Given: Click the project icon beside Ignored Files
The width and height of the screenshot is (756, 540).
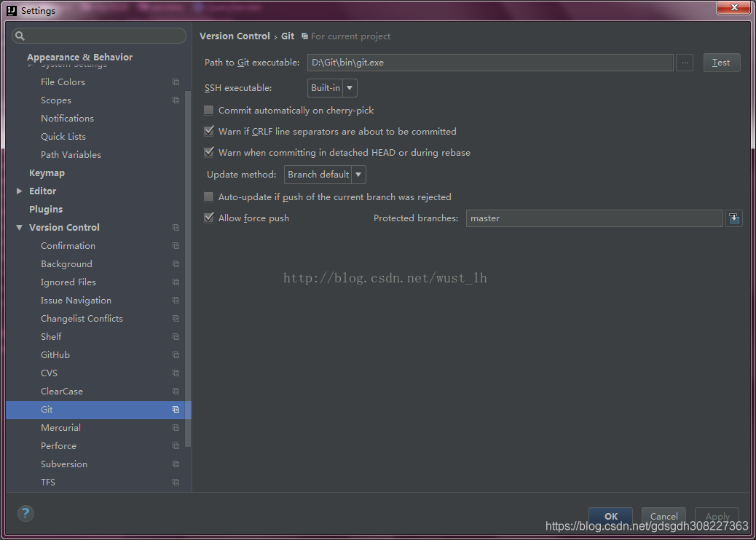Looking at the screenshot, I should 176,282.
